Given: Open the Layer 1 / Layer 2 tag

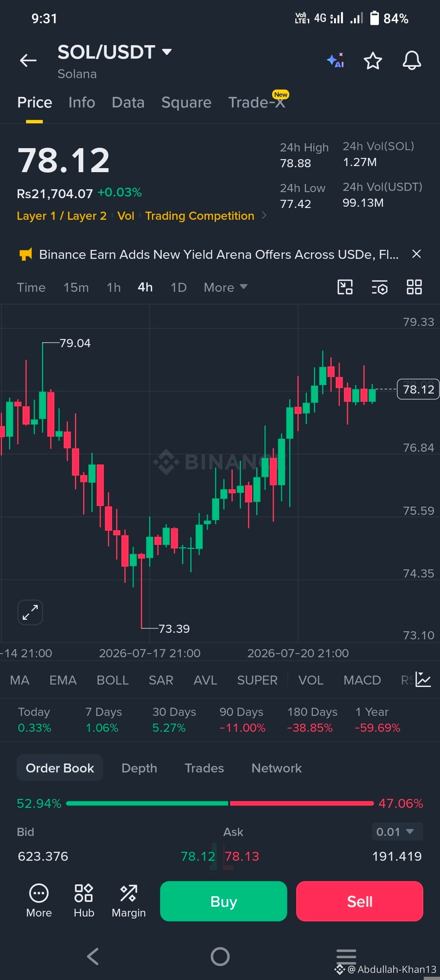Looking at the screenshot, I should coord(62,216).
